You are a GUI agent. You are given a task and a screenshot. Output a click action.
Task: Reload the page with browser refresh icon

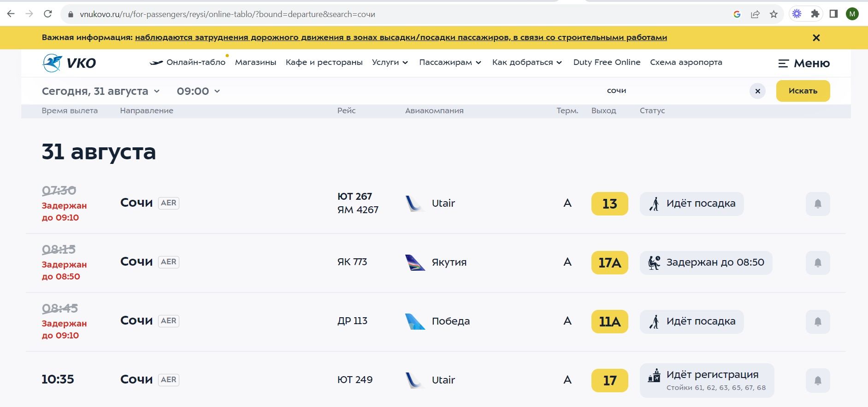(47, 14)
